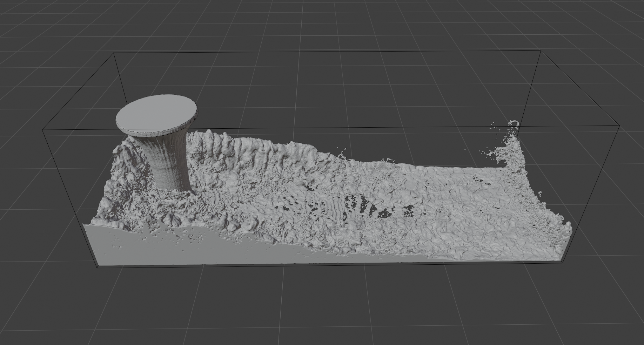The height and width of the screenshot is (345, 644).
Task: Click empty grid area above the domain box
Action: (x=316, y=28)
